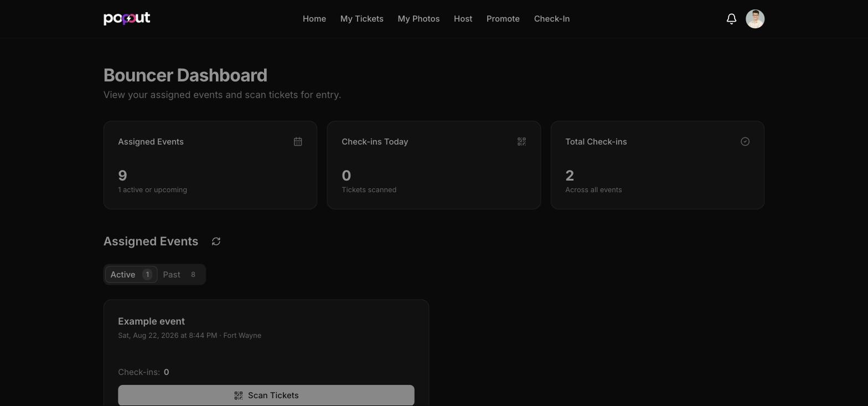Click the Example event title
The image size is (868, 406).
[152, 321]
